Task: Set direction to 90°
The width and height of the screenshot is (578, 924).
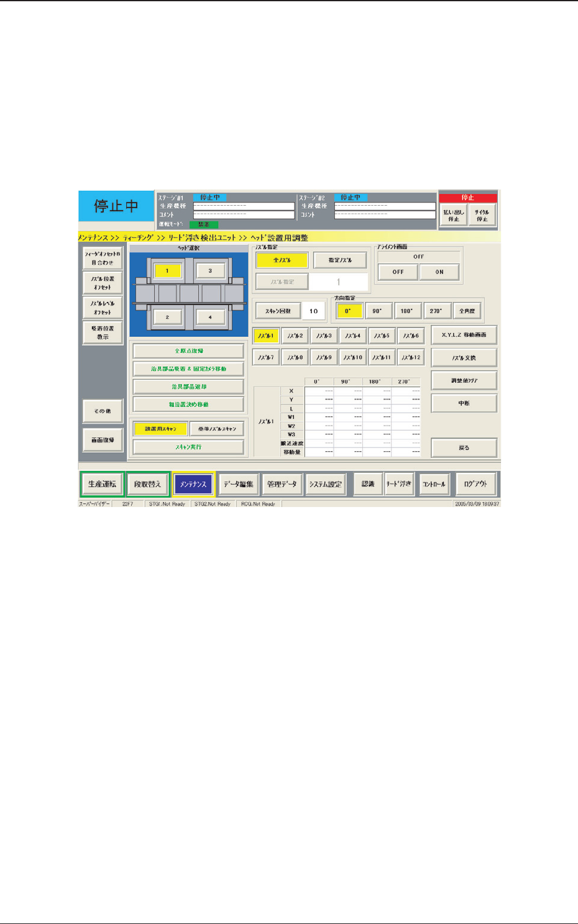Action: [x=377, y=311]
